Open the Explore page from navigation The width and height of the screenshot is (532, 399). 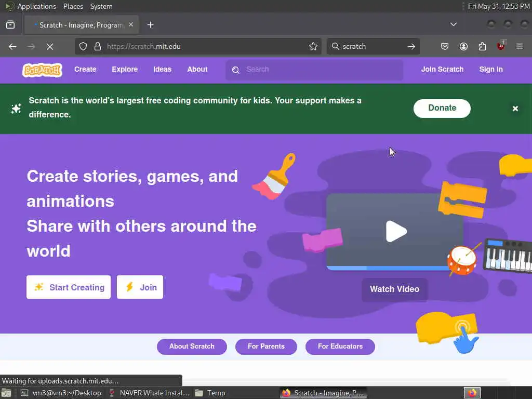(x=125, y=69)
